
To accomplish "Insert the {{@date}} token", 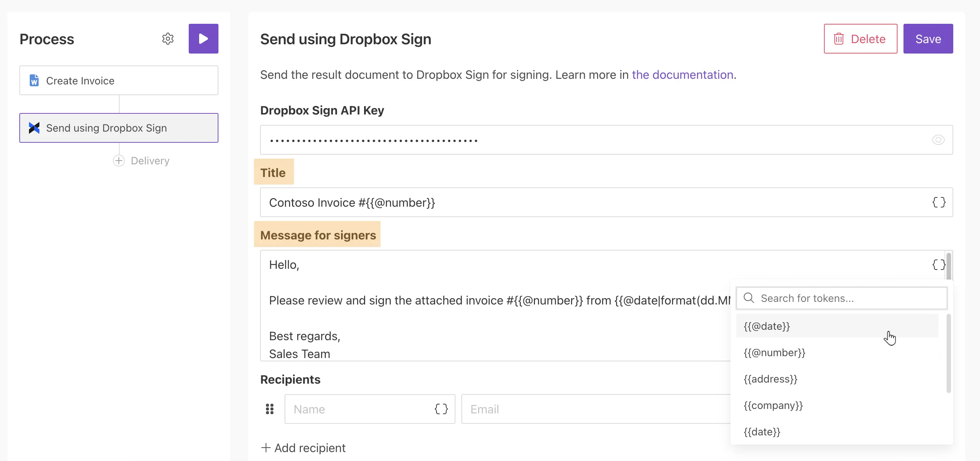I will point(837,326).
